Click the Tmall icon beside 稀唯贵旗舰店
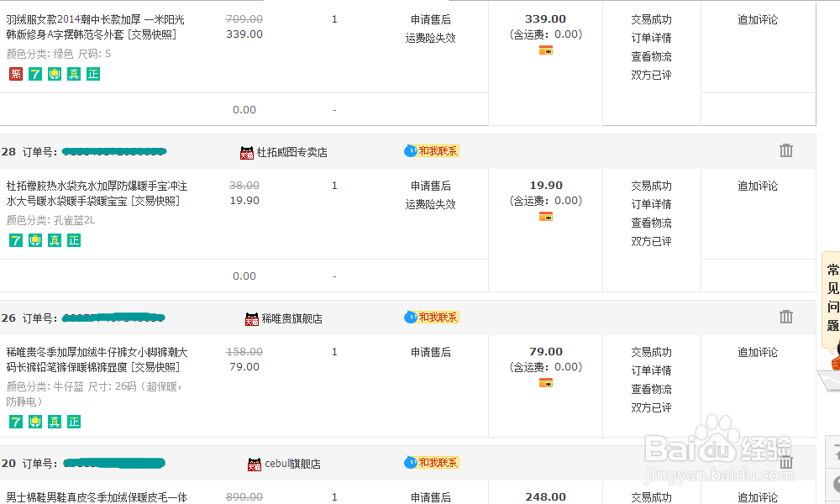Image resolution: width=840 pixels, height=504 pixels. pyautogui.click(x=252, y=319)
